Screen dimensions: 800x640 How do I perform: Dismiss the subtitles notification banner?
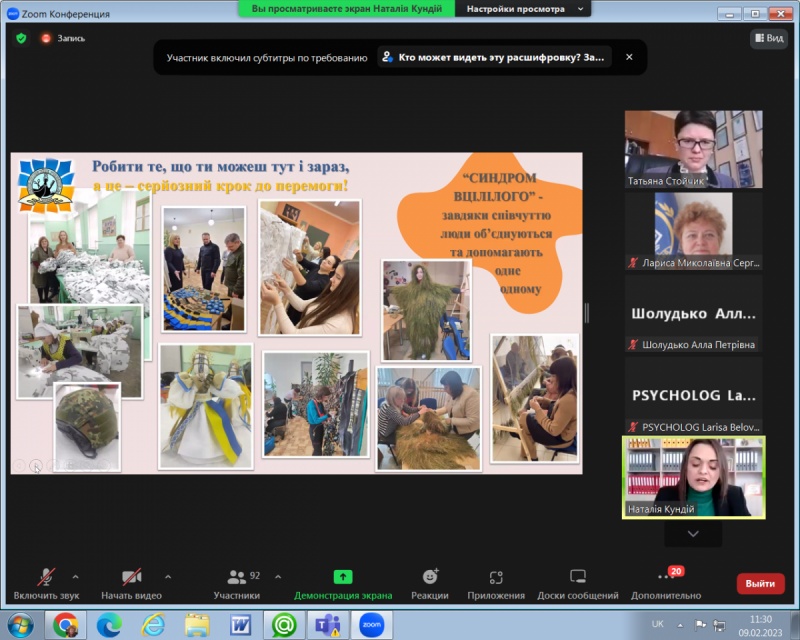pyautogui.click(x=629, y=57)
